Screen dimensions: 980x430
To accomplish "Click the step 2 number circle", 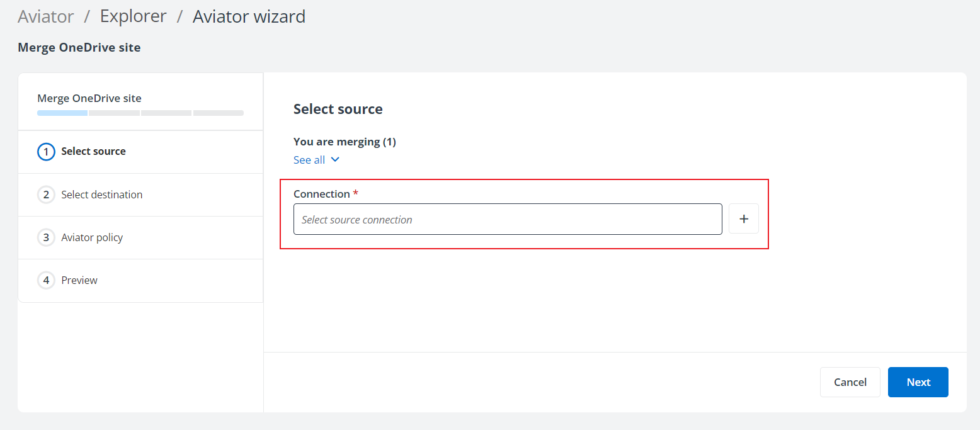I will point(46,195).
